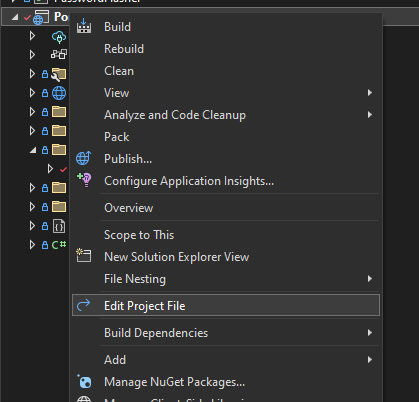
Task: Click the Build icon in the context menu
Action: click(84, 26)
